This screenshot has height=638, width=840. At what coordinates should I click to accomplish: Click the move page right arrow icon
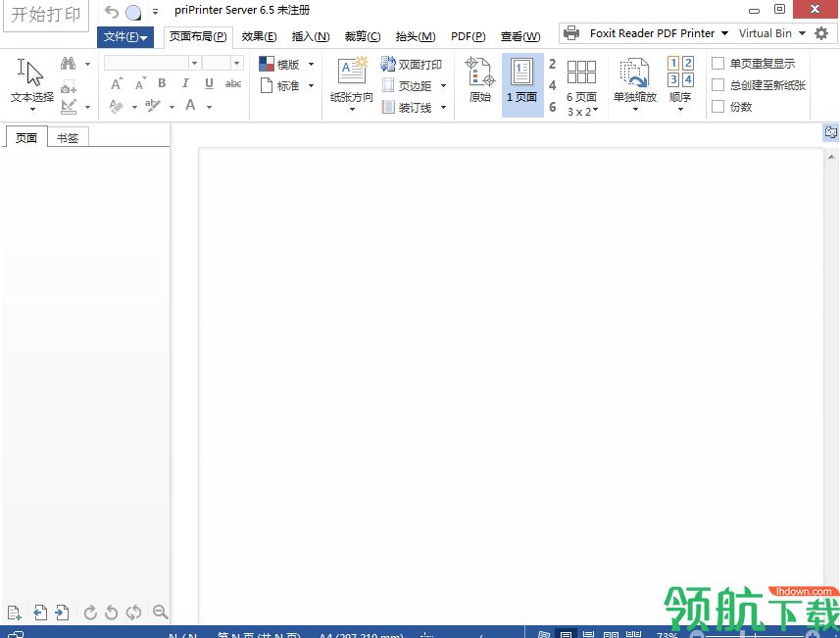[62, 613]
